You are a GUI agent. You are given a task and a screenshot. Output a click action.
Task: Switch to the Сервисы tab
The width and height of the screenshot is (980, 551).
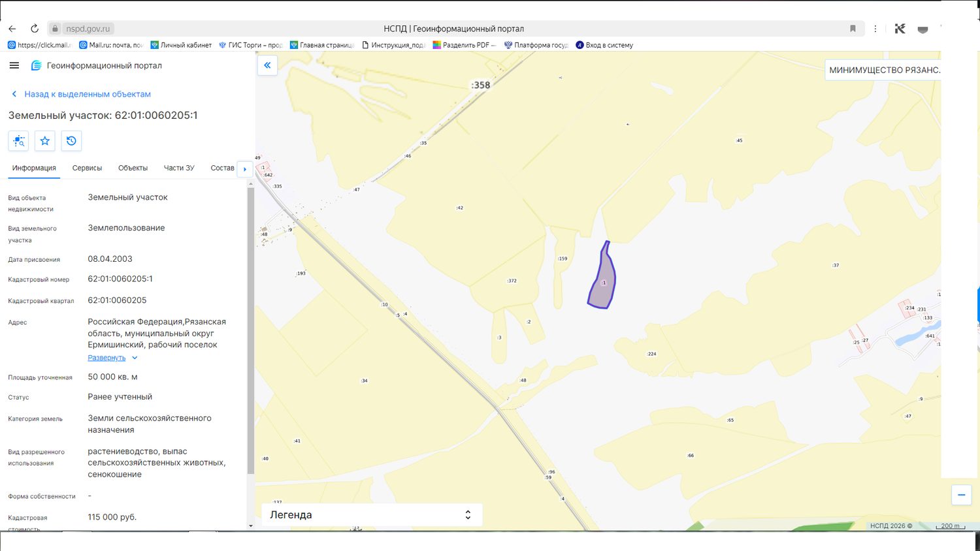[87, 168]
